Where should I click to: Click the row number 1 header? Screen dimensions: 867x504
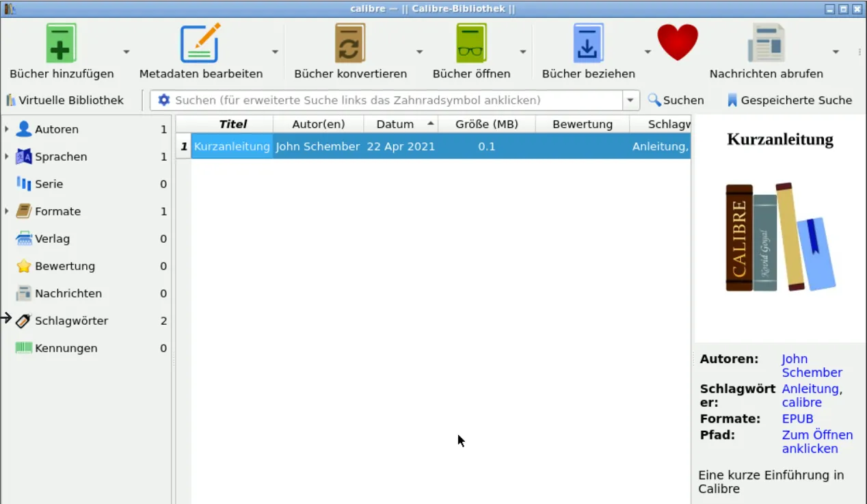(183, 146)
